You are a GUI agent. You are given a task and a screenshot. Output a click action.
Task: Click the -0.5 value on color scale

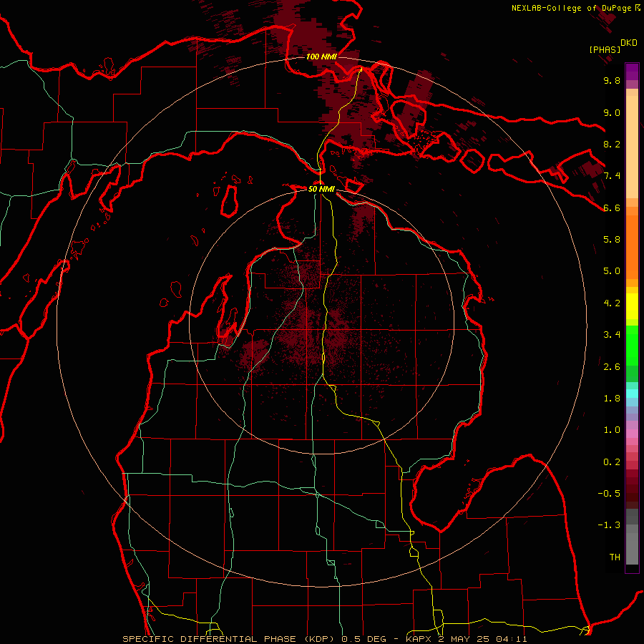coord(610,493)
